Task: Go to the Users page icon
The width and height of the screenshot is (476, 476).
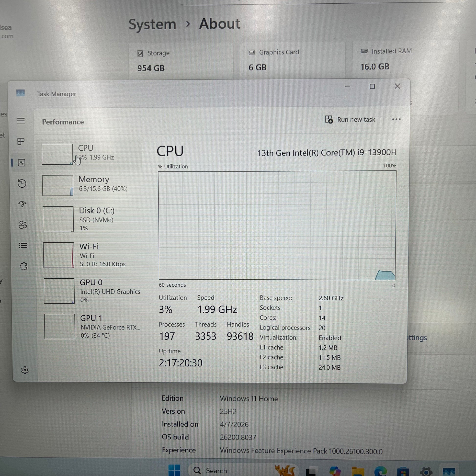Action: point(23,225)
